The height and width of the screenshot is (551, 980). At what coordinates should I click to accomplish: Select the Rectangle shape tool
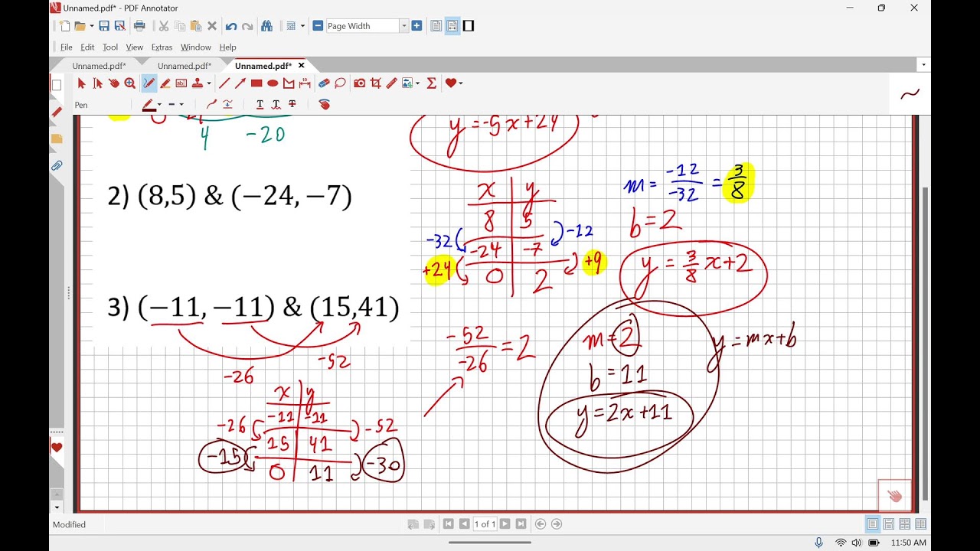[256, 83]
